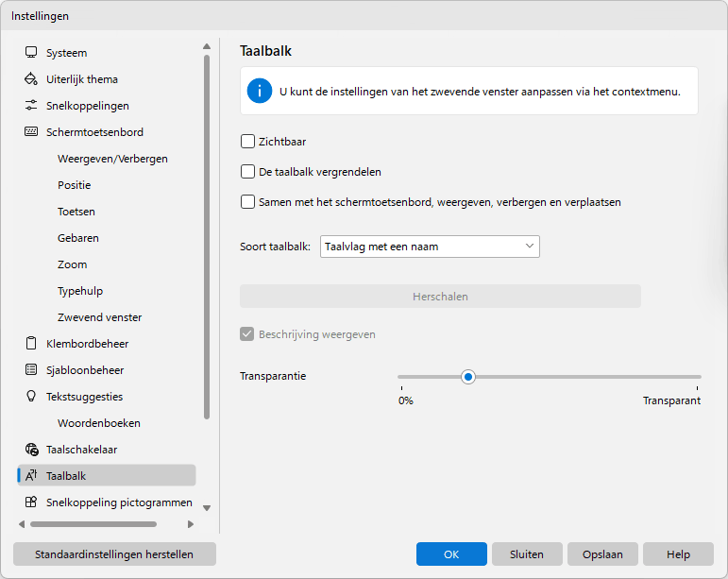Click the sidebar scroll up arrow
This screenshot has height=579, width=728.
pos(207,46)
